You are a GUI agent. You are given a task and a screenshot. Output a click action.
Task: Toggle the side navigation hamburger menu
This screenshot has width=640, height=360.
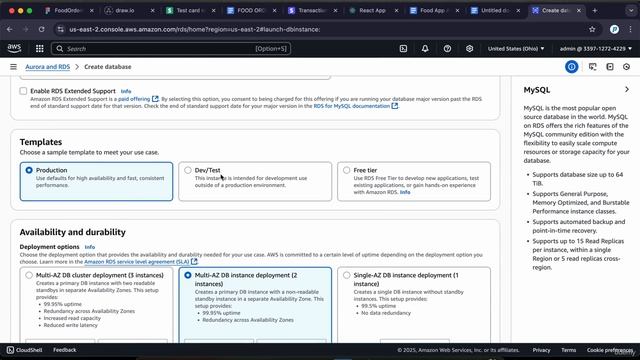(x=13, y=67)
